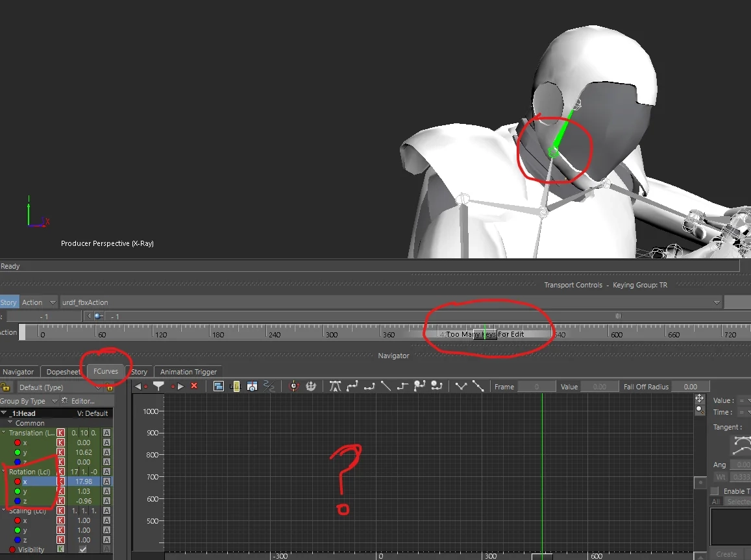Switch to the Dopesheet tab
Viewport: 751px width, 560px height.
pos(63,372)
